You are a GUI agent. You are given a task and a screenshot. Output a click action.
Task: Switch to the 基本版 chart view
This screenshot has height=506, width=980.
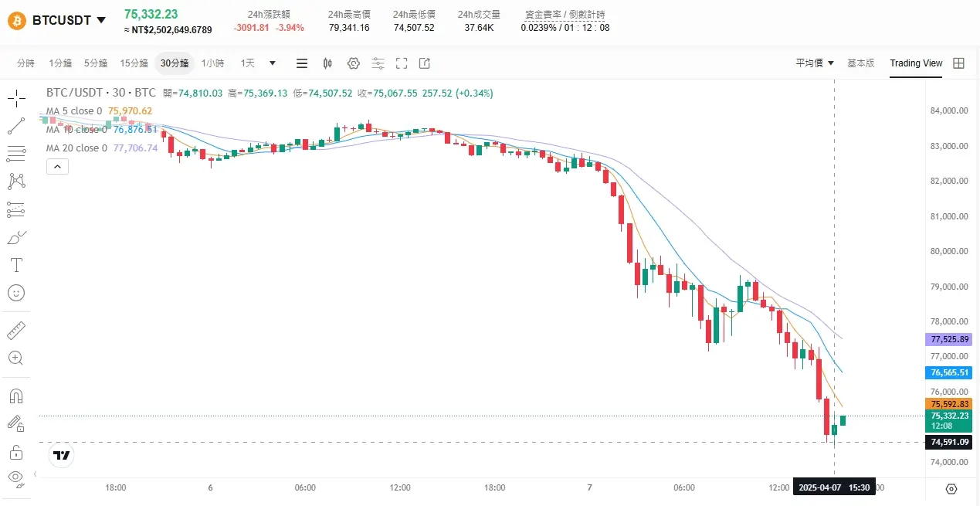tap(860, 63)
